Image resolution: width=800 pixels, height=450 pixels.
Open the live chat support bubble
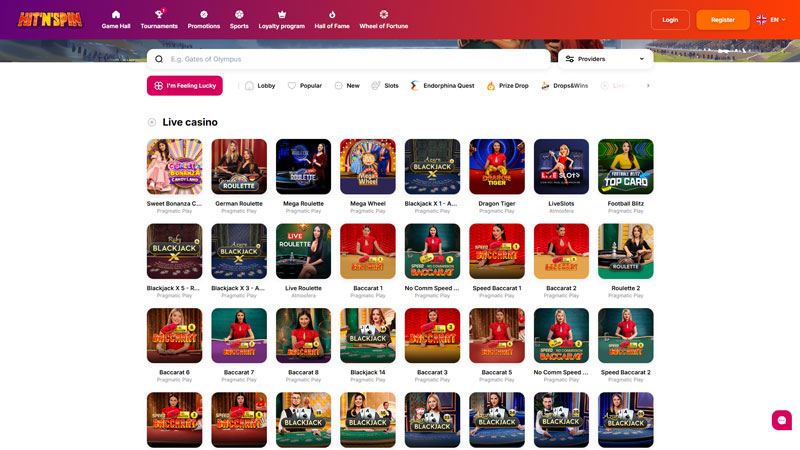pos(781,420)
